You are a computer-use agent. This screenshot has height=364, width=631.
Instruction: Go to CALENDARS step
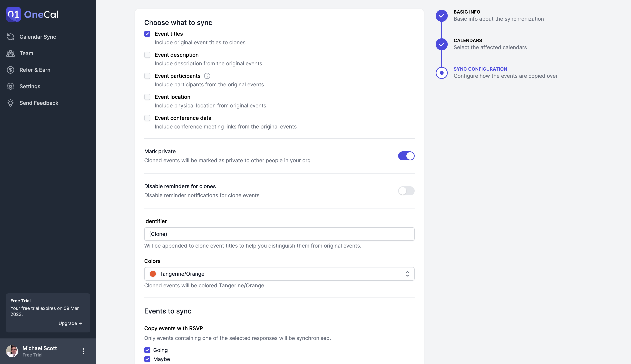click(468, 40)
